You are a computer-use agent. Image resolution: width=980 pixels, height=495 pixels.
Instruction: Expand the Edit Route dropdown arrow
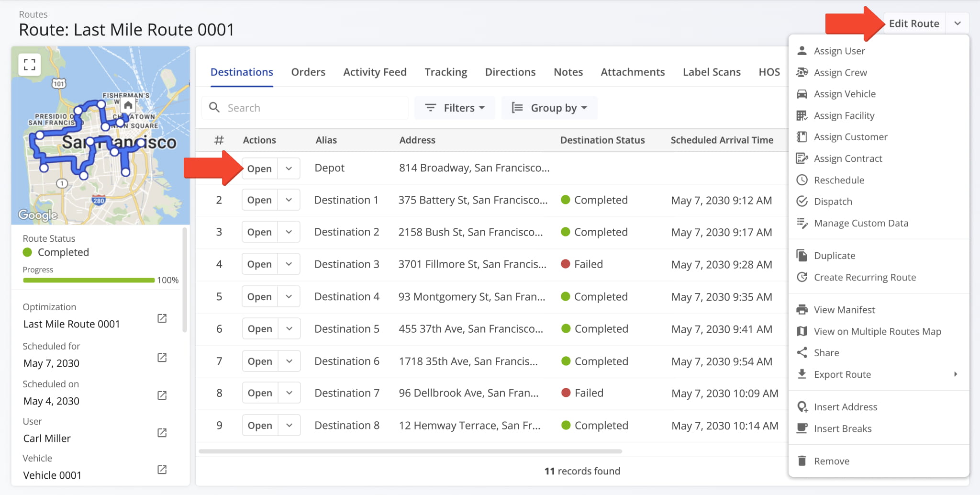pos(958,23)
